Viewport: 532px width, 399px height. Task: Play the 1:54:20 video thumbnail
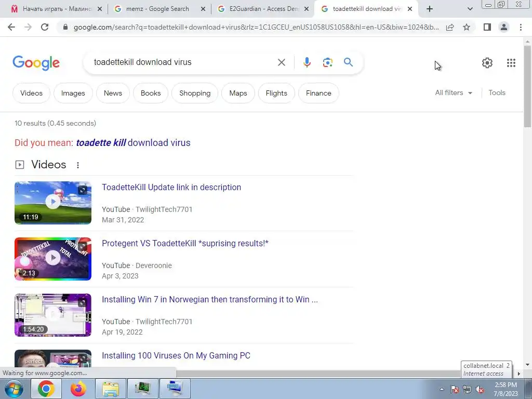point(53,315)
